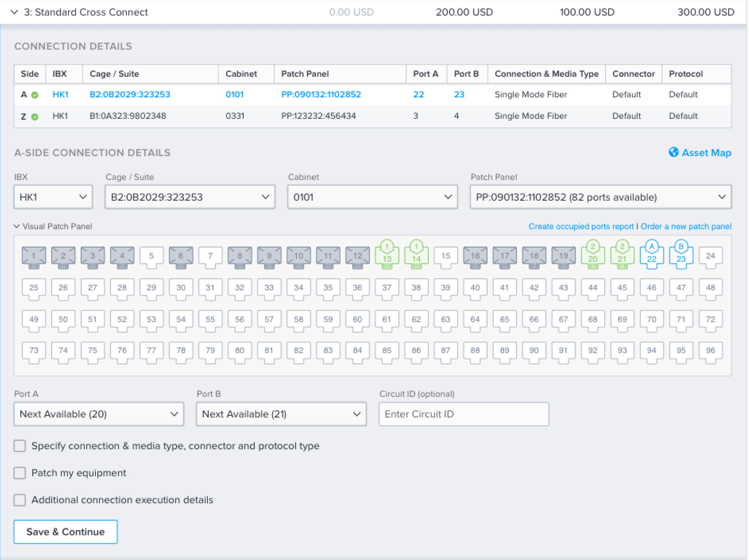Click into the Circuit ID field

[x=463, y=414]
